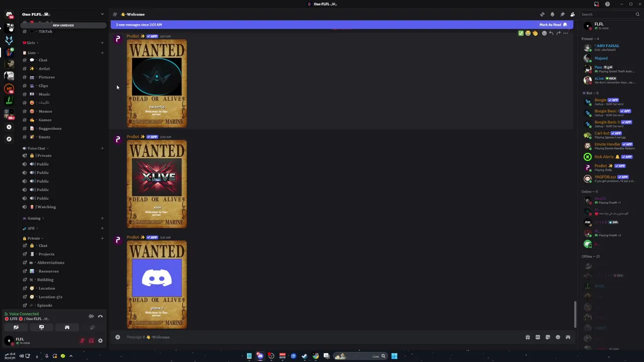Image resolution: width=644 pixels, height=362 pixels.
Task: Start an activity with the gamepad button
Action: (67, 327)
